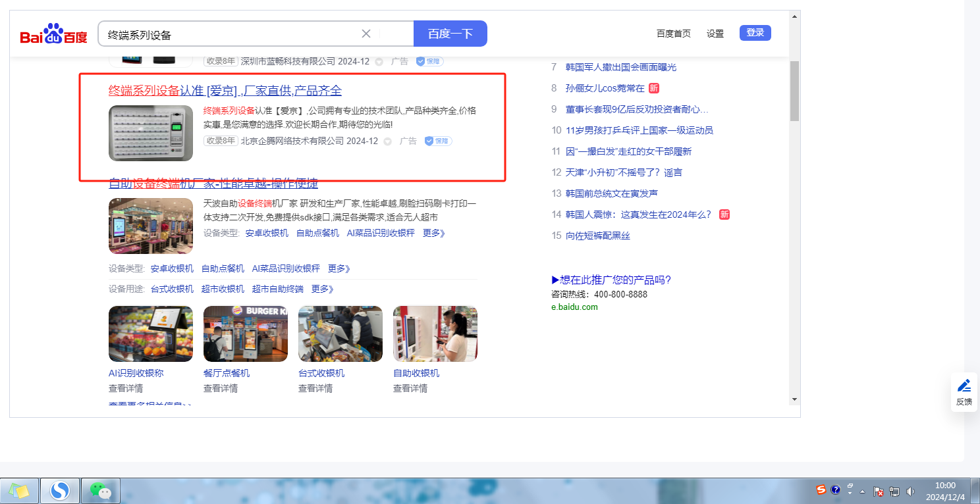Image resolution: width=980 pixels, height=504 pixels.
Task: Click the 百度一下 search button
Action: coord(450,34)
